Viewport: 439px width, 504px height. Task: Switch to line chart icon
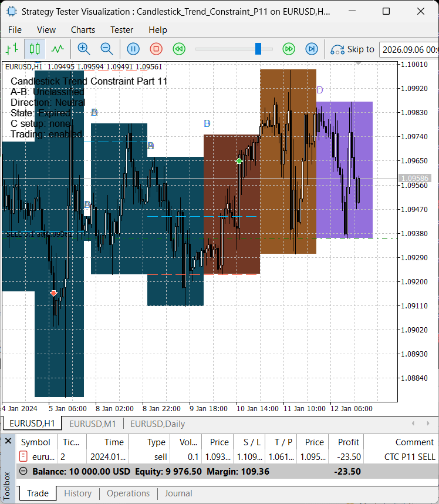pyautogui.click(x=58, y=49)
